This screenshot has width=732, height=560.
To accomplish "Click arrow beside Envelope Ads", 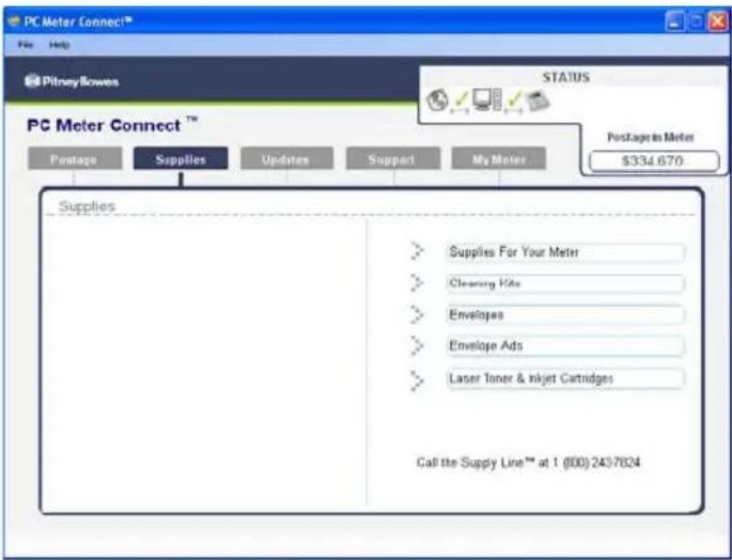I will [x=417, y=346].
